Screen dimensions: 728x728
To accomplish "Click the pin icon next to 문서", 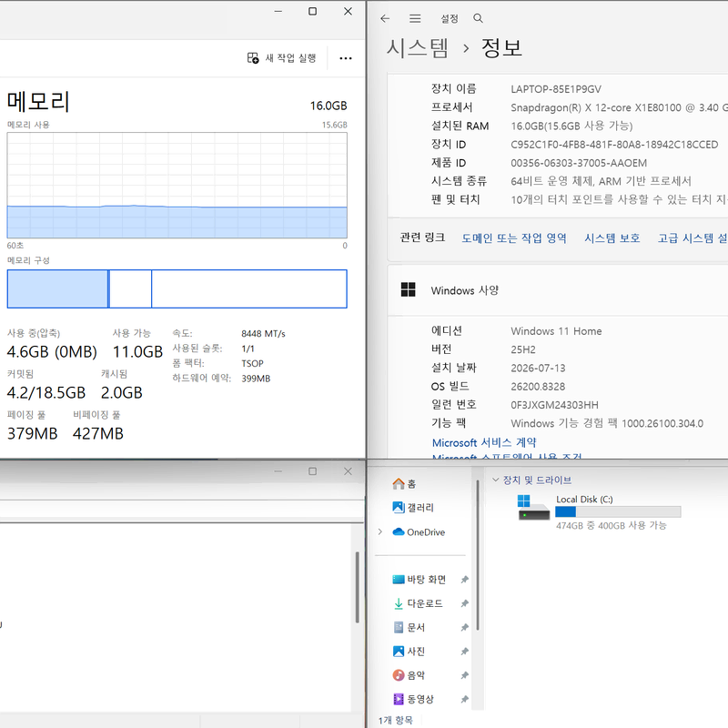I will coord(464,628).
